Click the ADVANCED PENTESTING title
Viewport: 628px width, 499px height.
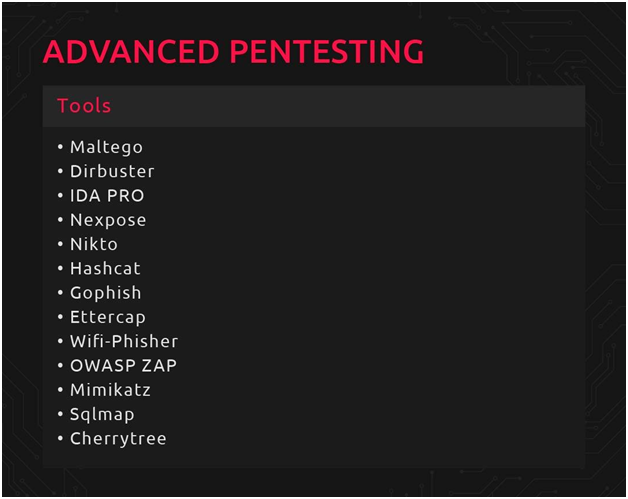tap(233, 52)
